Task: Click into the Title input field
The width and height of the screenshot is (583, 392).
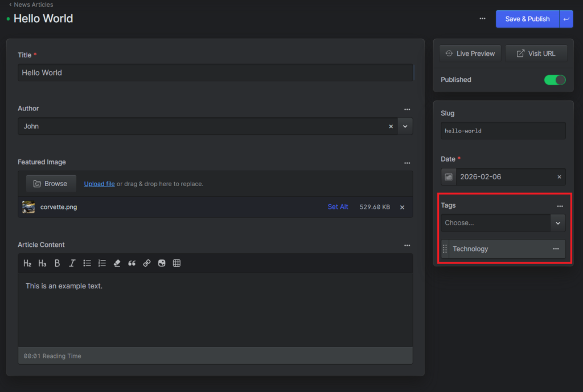Action: coord(215,73)
